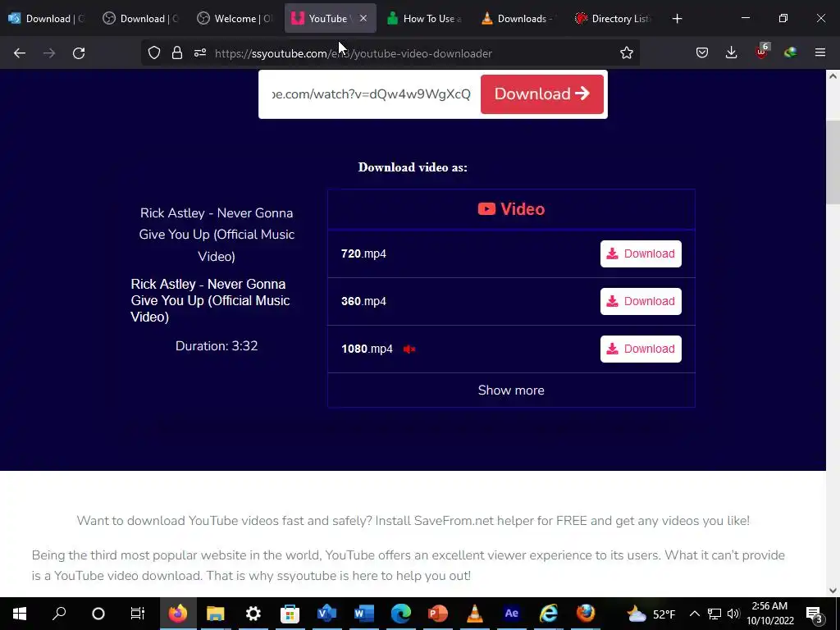The height and width of the screenshot is (630, 840).
Task: Click the 'Download video as:' heading
Action: [x=413, y=167]
